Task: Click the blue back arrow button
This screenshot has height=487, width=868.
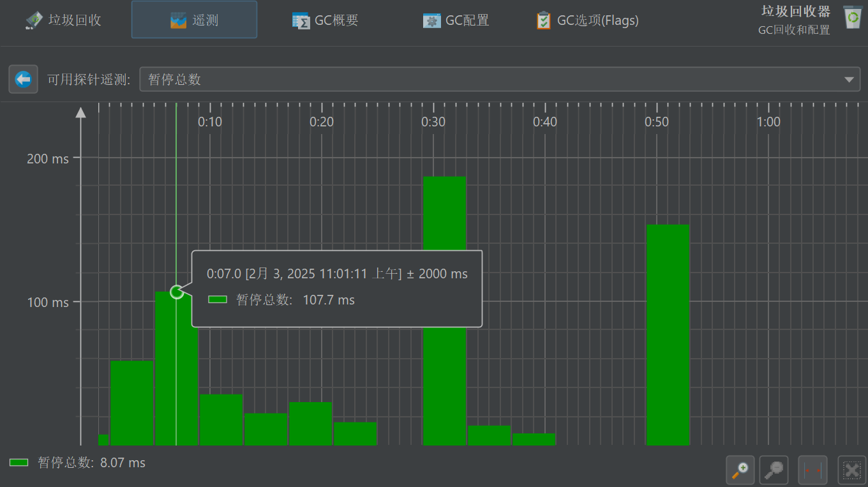Action: (x=23, y=79)
